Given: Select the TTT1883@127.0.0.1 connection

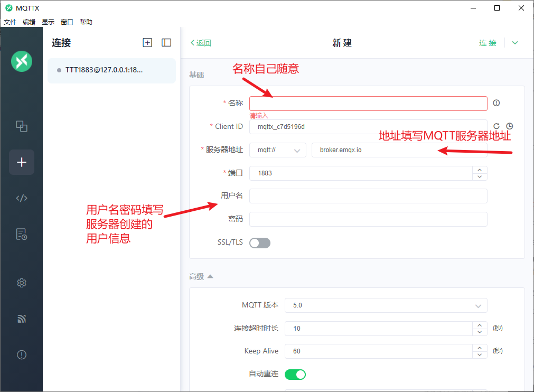Looking at the screenshot, I should tap(111, 70).
